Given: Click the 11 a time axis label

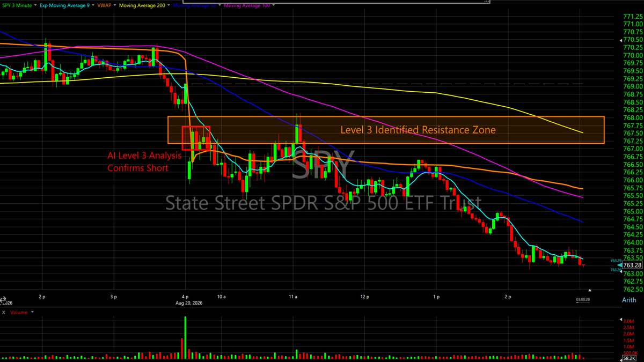Looking at the screenshot, I should [293, 297].
